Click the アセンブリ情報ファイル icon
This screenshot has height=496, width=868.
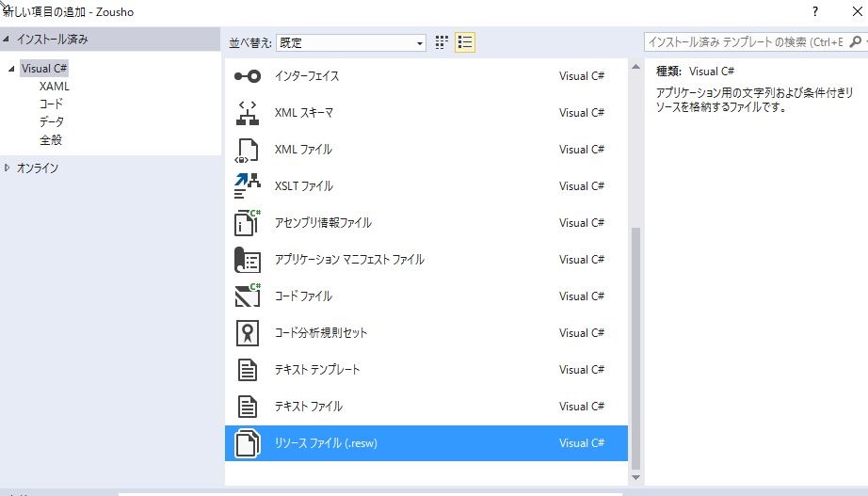tap(247, 223)
